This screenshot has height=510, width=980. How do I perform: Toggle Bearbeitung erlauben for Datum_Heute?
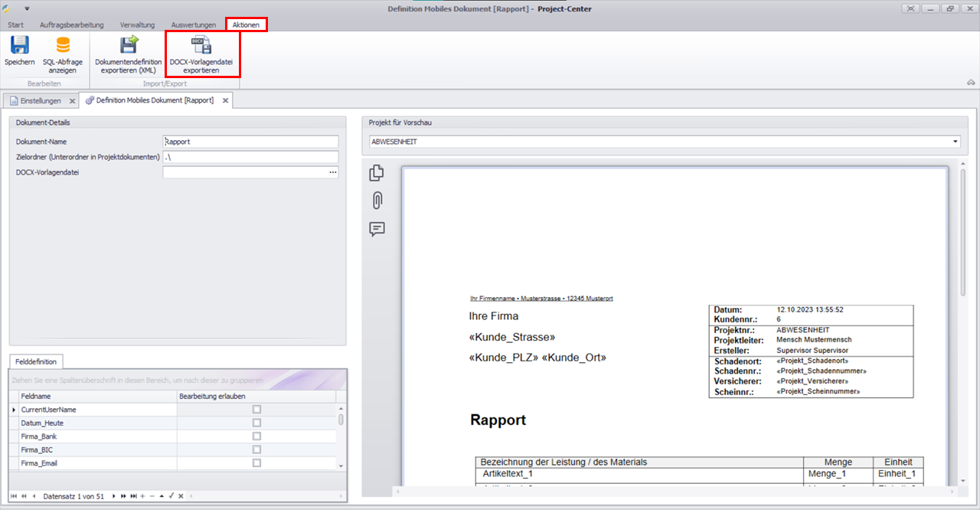[256, 423]
